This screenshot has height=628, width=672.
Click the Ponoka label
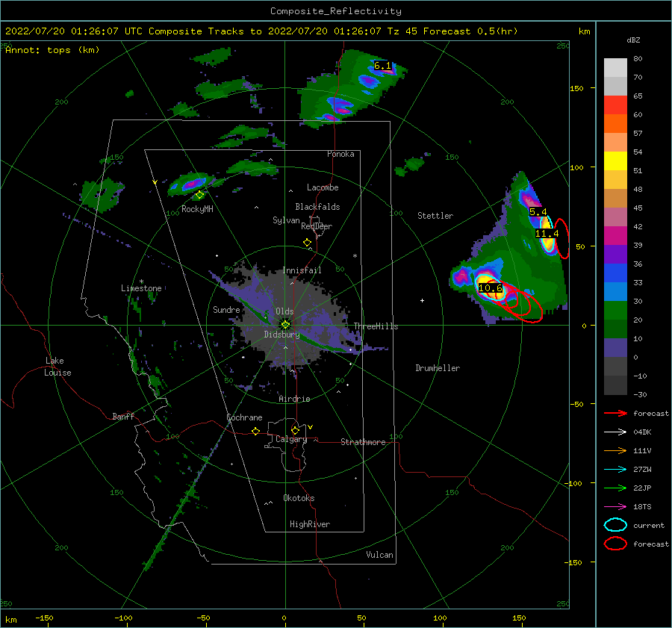[x=340, y=154]
